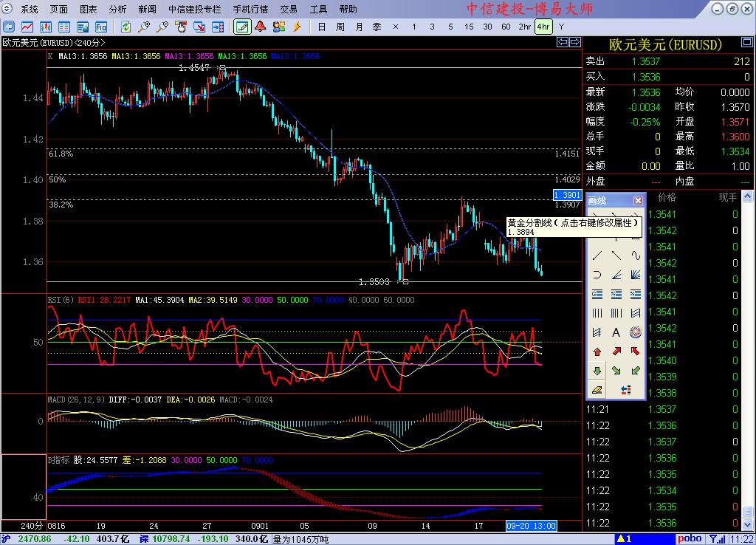Toggle the drawing-line tool button in toolbar

tap(241, 27)
